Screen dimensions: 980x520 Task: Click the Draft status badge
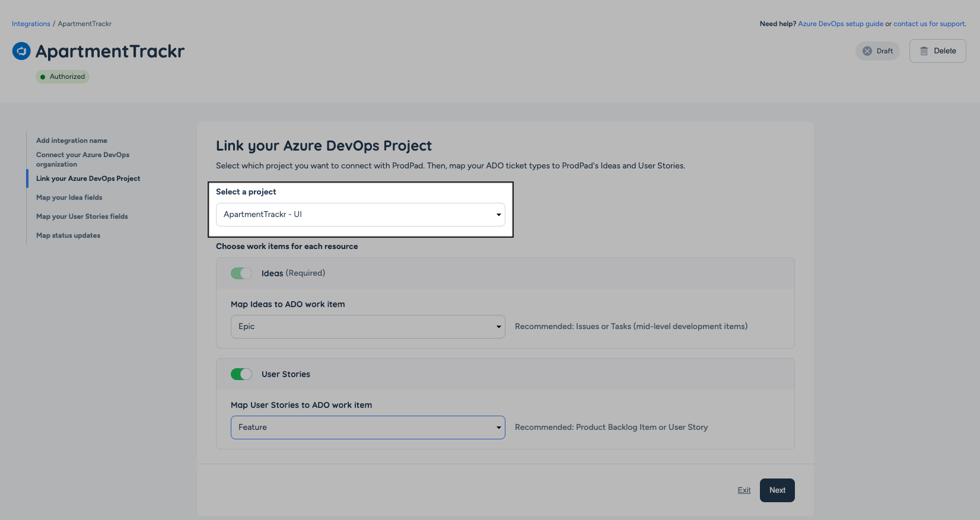(878, 51)
